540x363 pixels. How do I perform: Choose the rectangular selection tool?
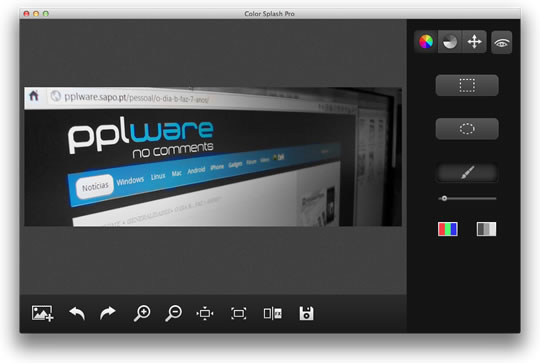(467, 85)
